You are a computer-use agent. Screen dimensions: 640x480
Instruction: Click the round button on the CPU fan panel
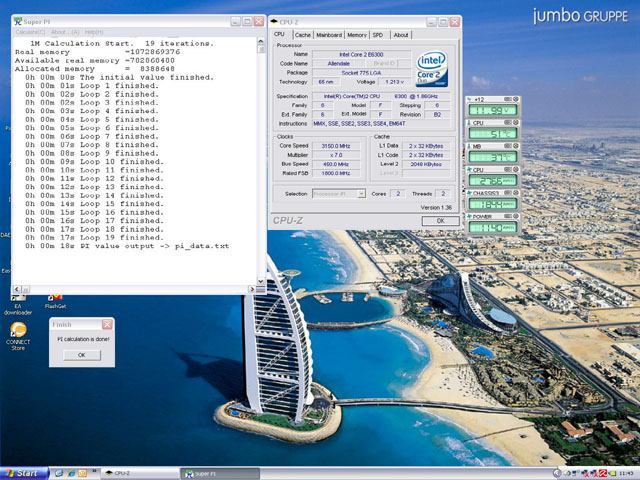point(516,169)
